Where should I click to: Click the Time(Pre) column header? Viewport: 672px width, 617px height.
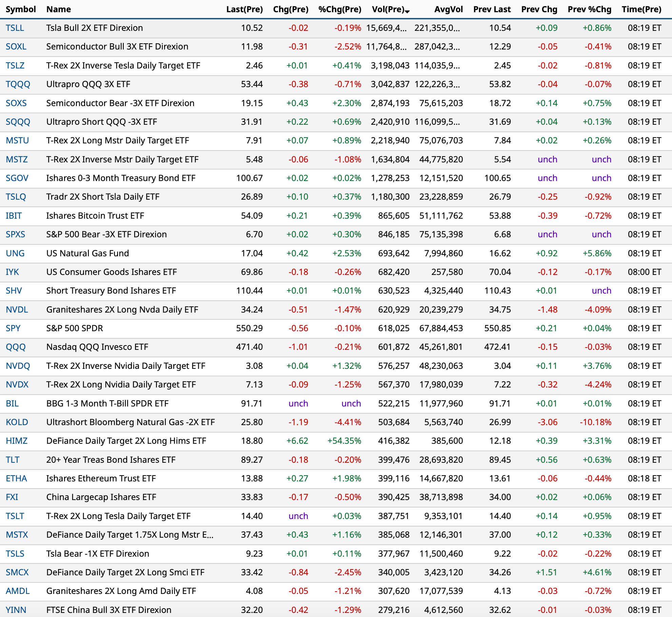pyautogui.click(x=641, y=9)
